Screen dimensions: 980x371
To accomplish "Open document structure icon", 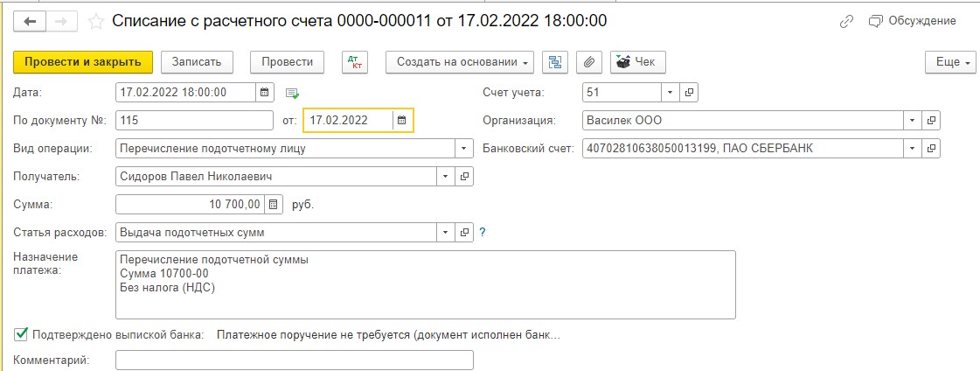I will pos(555,62).
